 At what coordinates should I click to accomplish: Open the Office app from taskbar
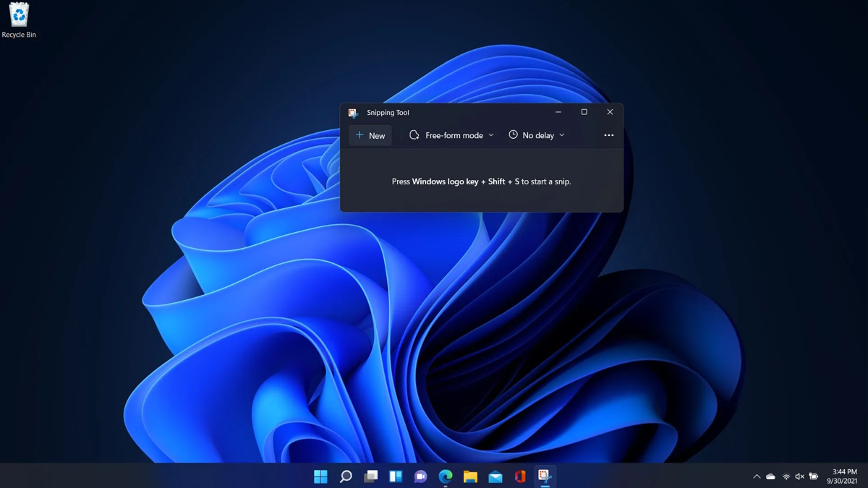click(520, 476)
